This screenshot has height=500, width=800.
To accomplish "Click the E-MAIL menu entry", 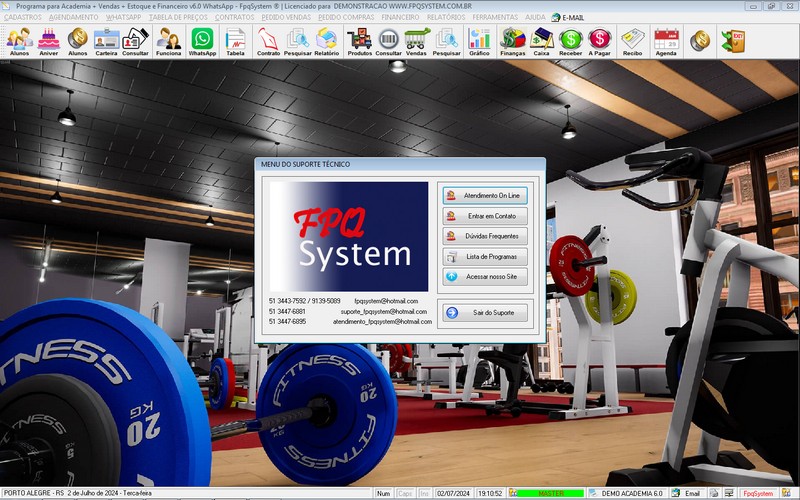I will pos(568,17).
